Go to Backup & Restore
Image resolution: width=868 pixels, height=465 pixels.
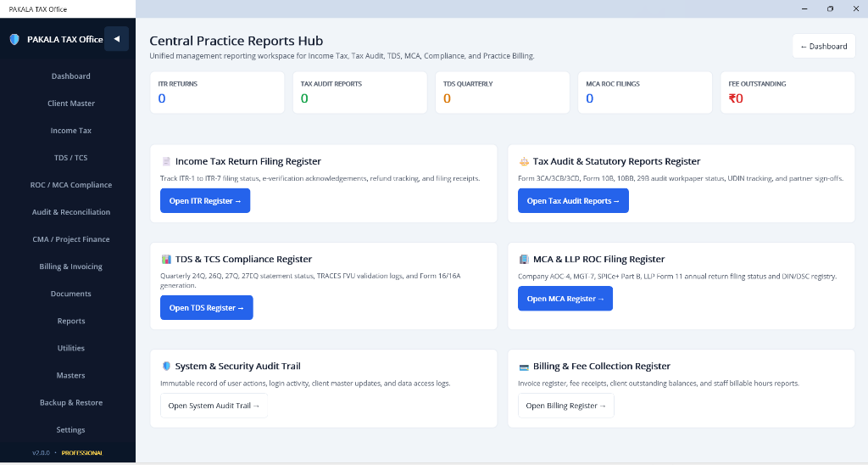coord(71,402)
